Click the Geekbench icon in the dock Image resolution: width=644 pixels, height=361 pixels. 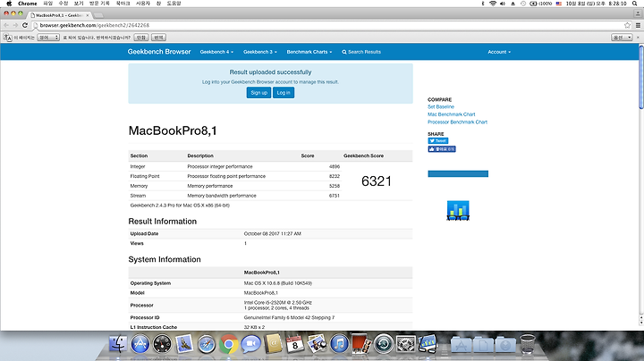(428, 344)
